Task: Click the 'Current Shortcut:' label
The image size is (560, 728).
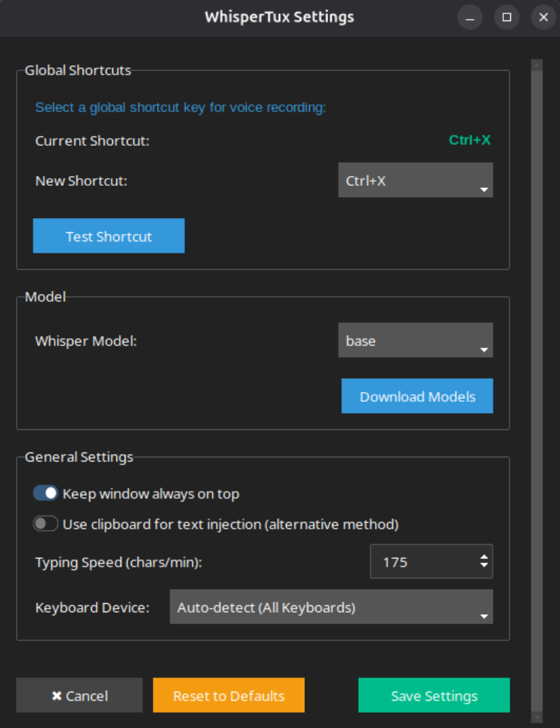Action: [x=93, y=141]
